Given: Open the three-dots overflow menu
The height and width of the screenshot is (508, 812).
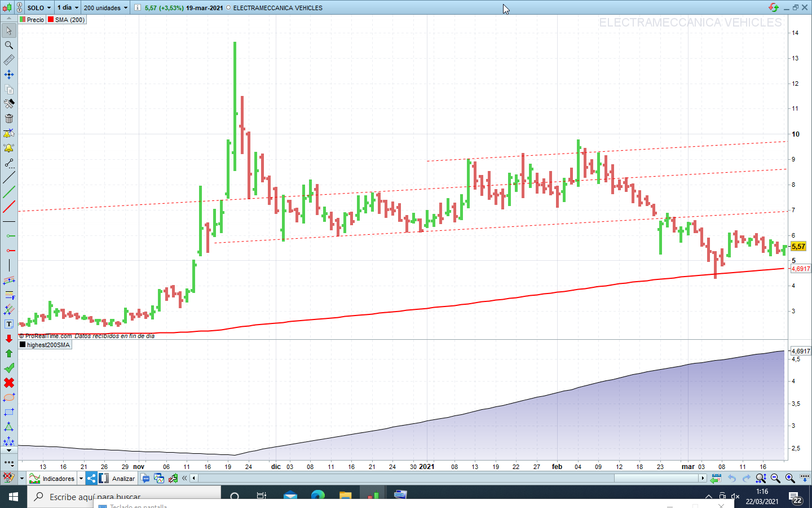Looking at the screenshot, I should pos(9,462).
